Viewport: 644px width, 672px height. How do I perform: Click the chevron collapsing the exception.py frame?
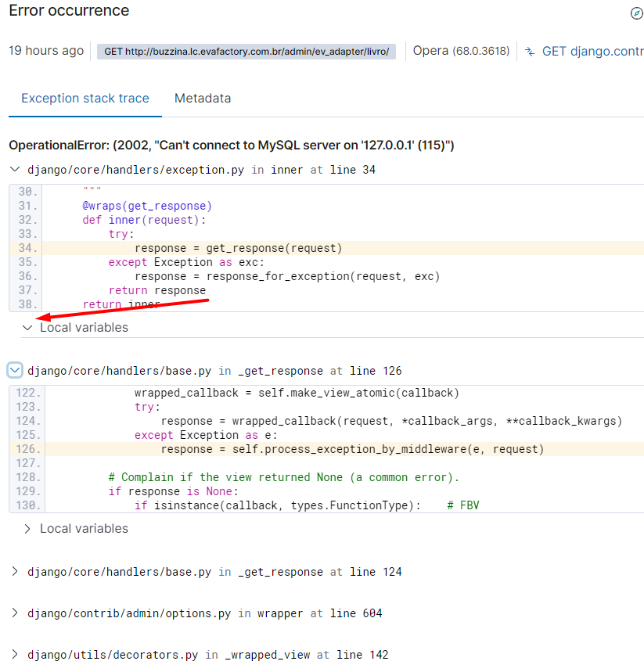click(x=14, y=169)
